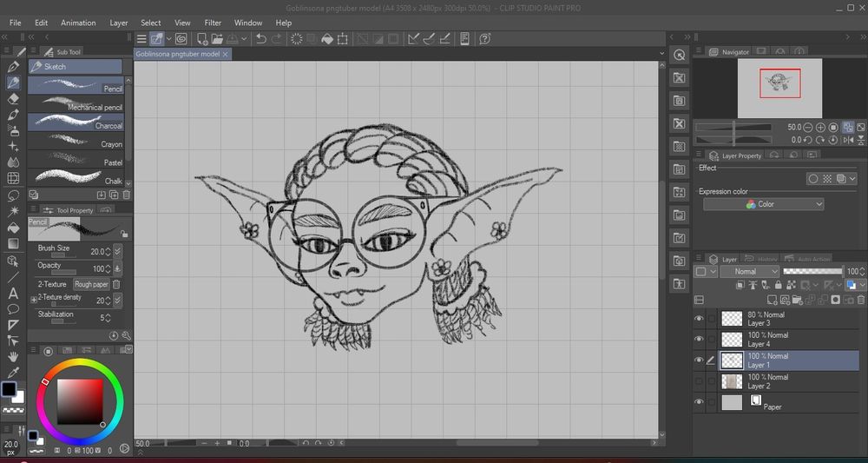The width and height of the screenshot is (868, 463).
Task: Pick the Eyedropper tool
Action: click(x=13, y=373)
